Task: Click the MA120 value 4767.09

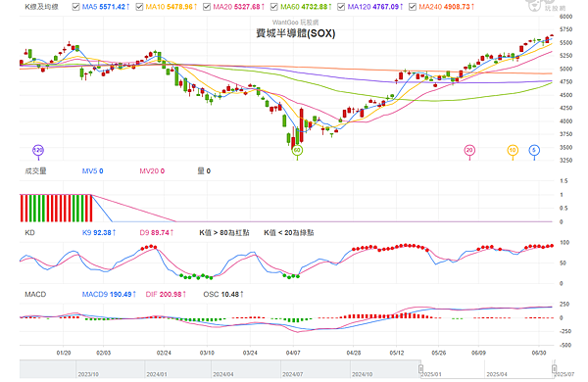Action: (x=386, y=7)
